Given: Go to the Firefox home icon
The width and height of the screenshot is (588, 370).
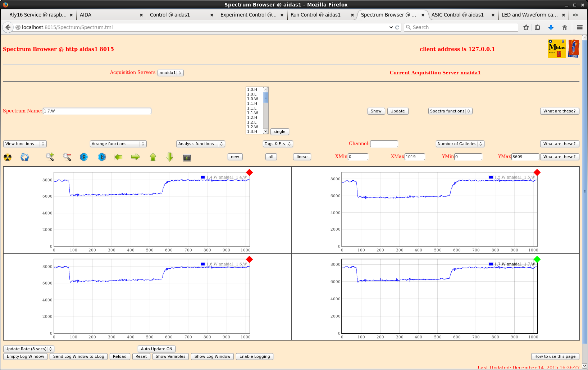Looking at the screenshot, I should [x=565, y=27].
